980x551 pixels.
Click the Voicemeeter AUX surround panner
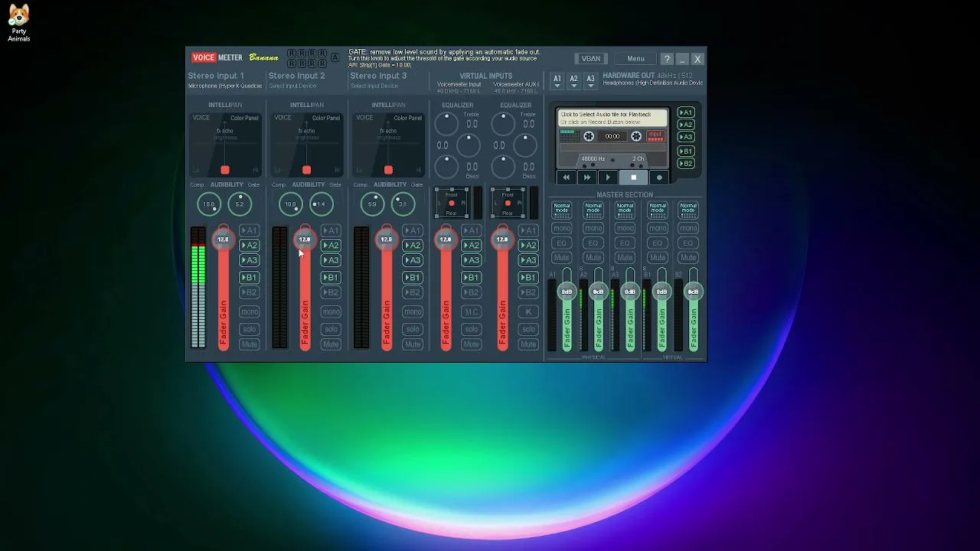click(x=508, y=203)
